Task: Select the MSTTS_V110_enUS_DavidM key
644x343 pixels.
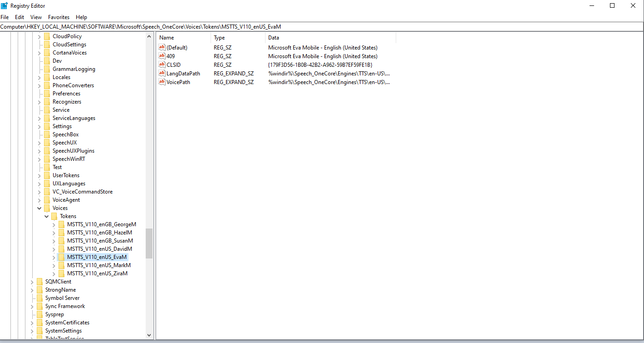Action: [x=100, y=249]
